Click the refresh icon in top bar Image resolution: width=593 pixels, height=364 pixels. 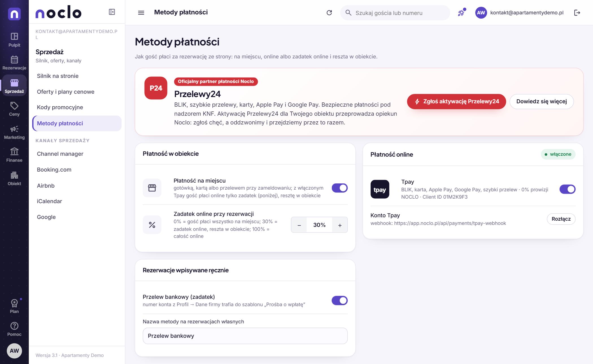click(329, 13)
